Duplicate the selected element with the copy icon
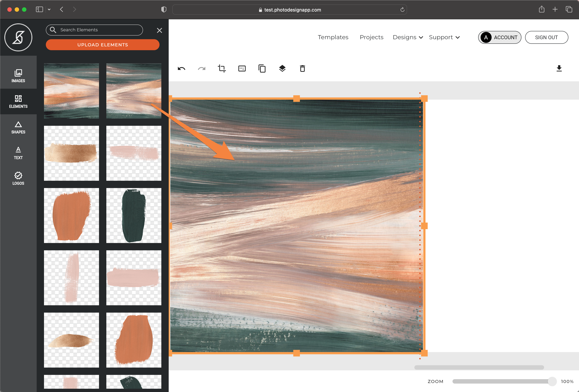 (262, 69)
